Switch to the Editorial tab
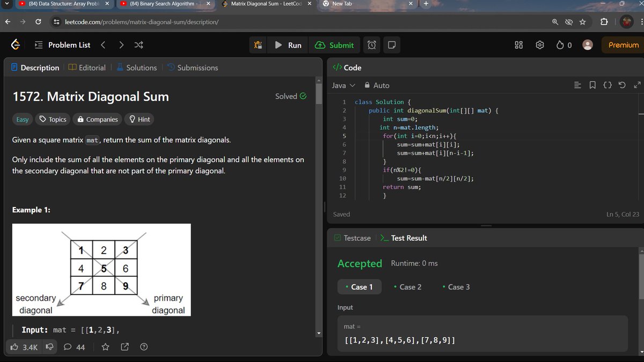Image resolution: width=644 pixels, height=362 pixels. pyautogui.click(x=87, y=68)
